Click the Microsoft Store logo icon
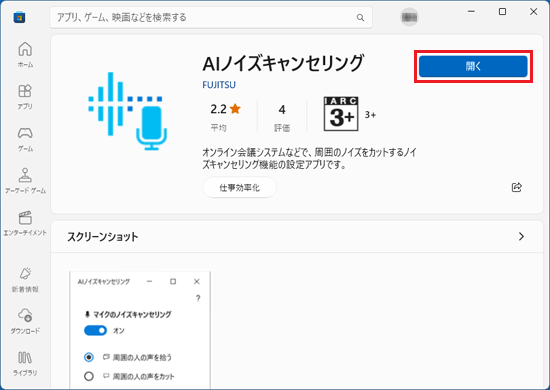This screenshot has width=550, height=390. point(19,17)
